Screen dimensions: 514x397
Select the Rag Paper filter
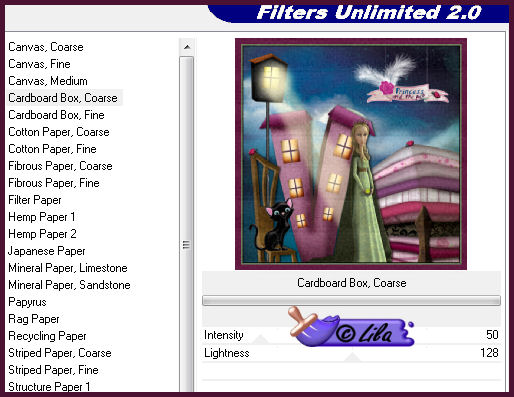click(x=34, y=319)
